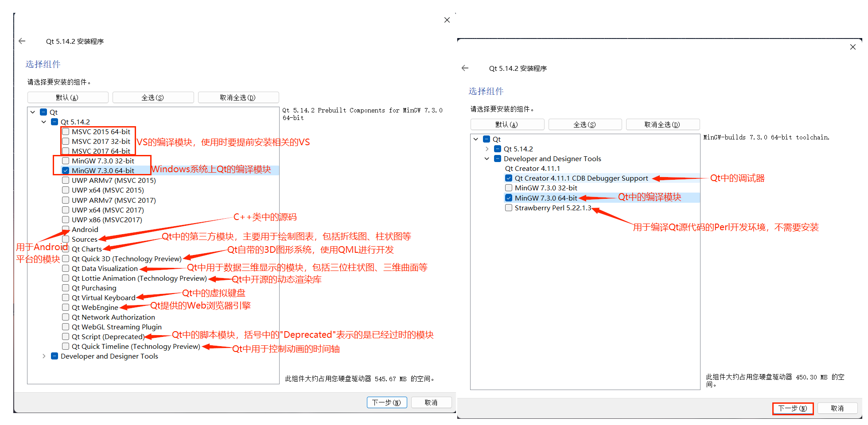Click 全选(S) button in left window
The width and height of the screenshot is (868, 425).
point(153,97)
